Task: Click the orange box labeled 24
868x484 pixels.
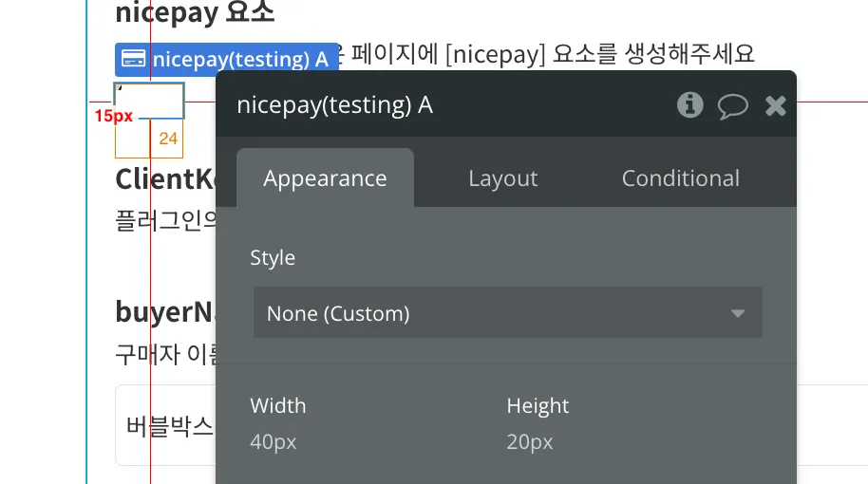Action: pos(168,139)
